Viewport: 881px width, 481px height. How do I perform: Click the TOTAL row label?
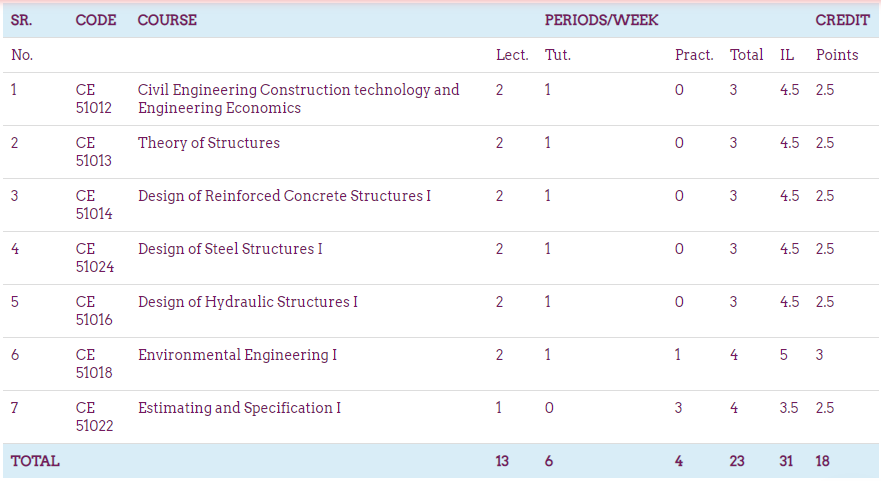click(35, 461)
